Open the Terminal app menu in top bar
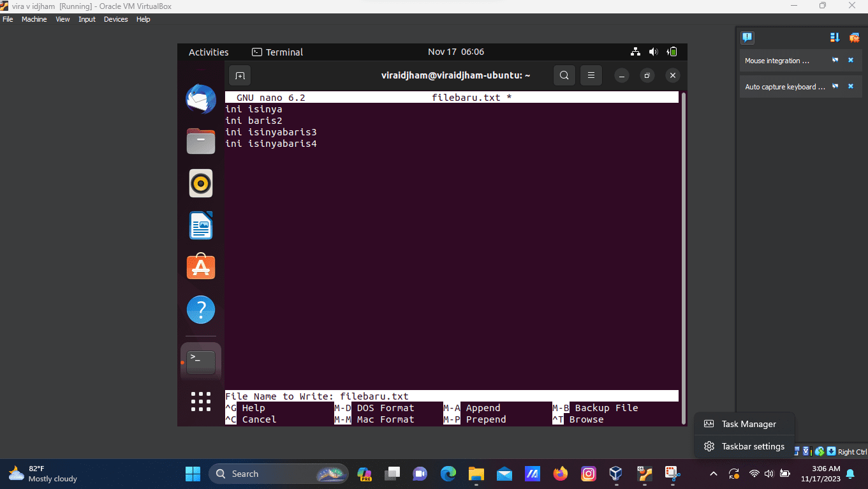 pyautogui.click(x=277, y=52)
